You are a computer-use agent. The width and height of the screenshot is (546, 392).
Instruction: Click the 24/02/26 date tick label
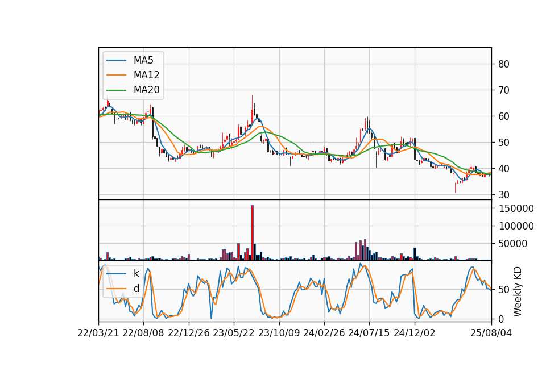(324, 333)
